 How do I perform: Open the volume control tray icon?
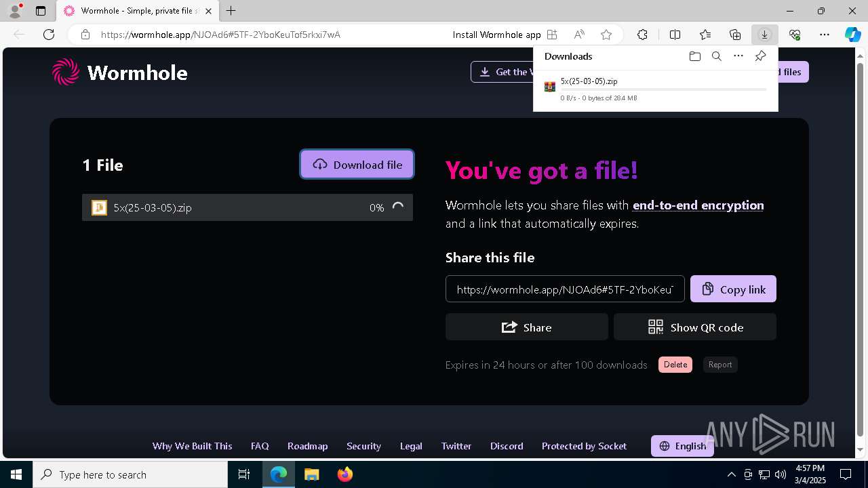pos(781,474)
